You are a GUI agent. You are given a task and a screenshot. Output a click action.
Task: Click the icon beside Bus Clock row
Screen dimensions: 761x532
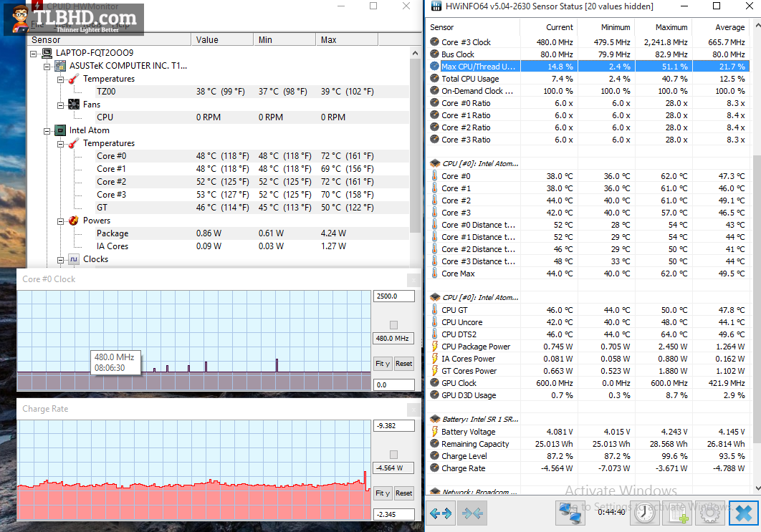click(x=434, y=54)
